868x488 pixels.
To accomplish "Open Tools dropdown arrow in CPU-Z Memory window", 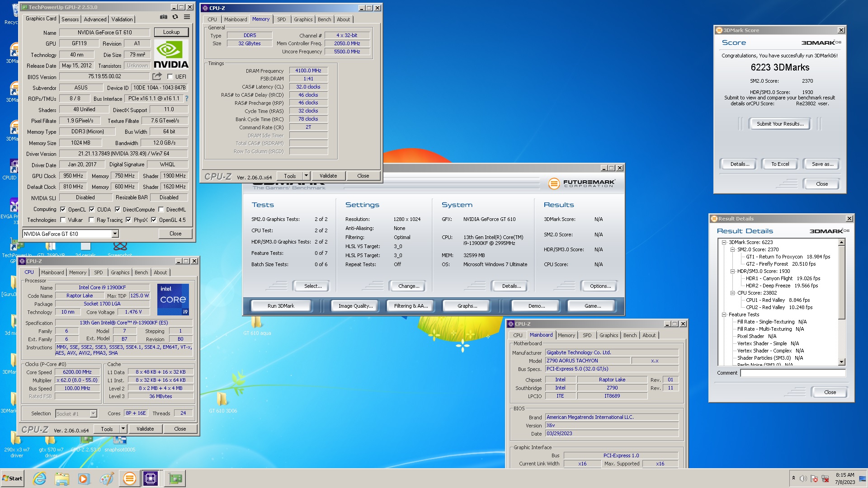I will point(306,176).
